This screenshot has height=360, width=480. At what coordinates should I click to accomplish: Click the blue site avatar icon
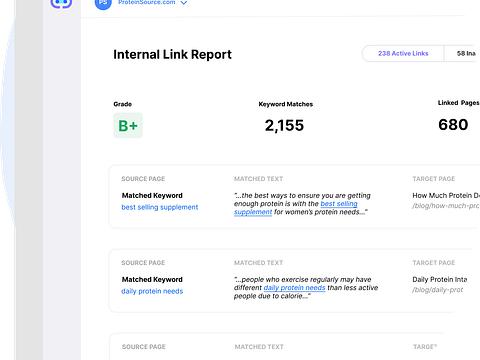pyautogui.click(x=103, y=4)
